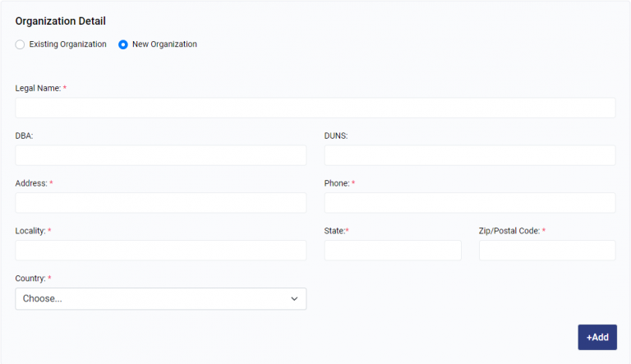Open the Country dropdown
The image size is (631, 364).
pyautogui.click(x=160, y=299)
